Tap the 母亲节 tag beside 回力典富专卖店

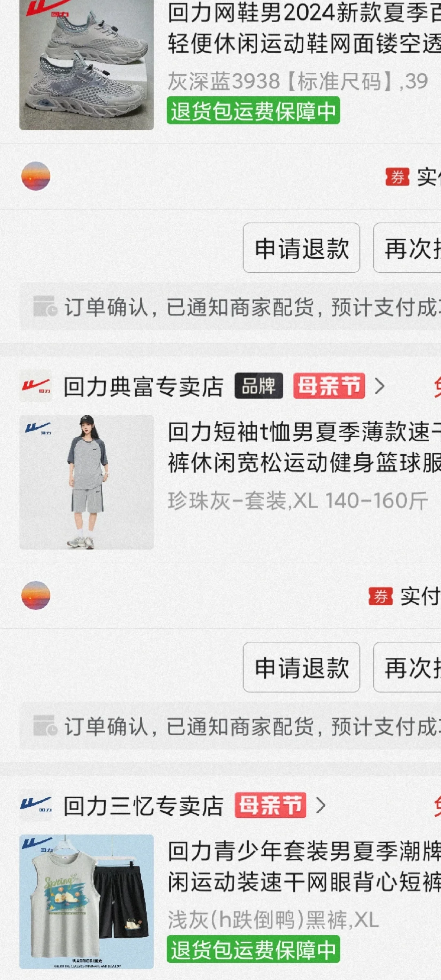point(329,386)
